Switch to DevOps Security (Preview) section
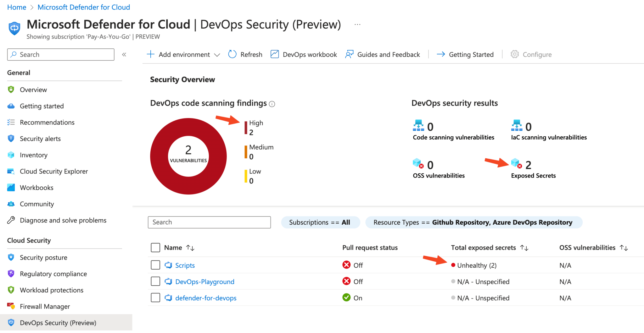 (x=58, y=323)
